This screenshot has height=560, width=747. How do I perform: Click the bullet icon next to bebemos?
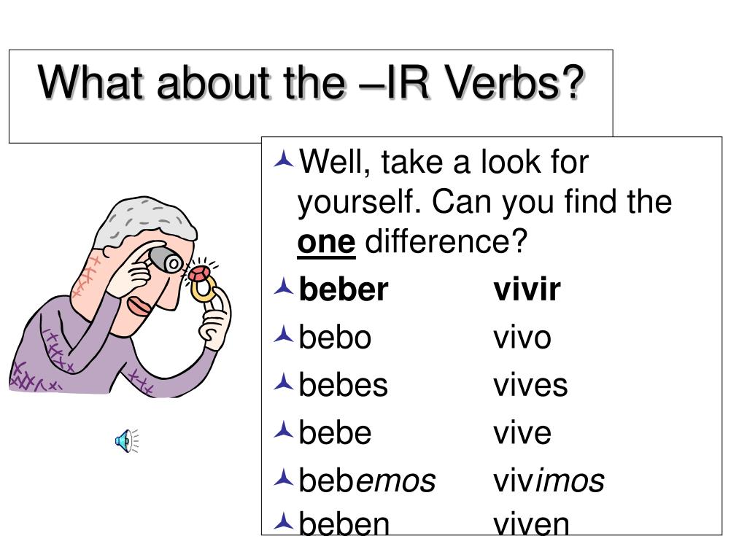[x=284, y=478]
